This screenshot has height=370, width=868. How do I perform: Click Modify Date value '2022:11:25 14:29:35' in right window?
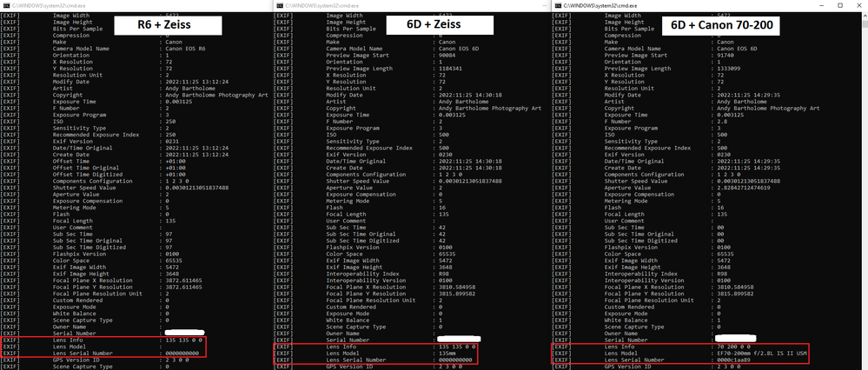(x=748, y=96)
